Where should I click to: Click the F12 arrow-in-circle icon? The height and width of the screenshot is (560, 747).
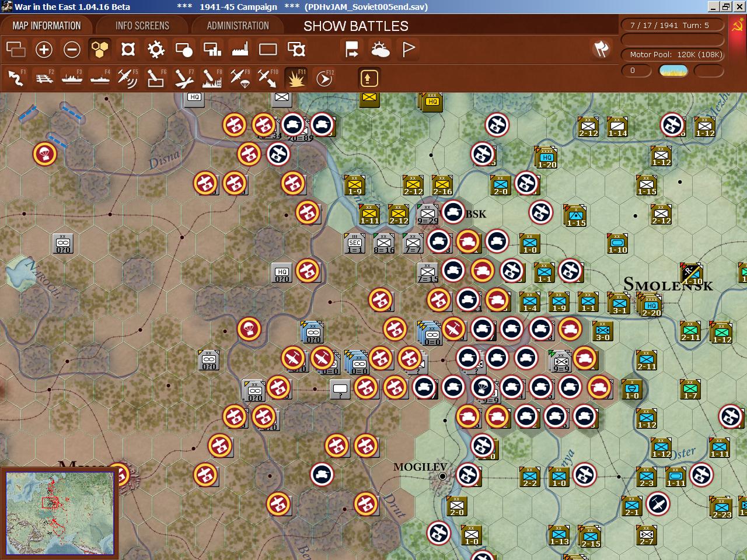[324, 78]
